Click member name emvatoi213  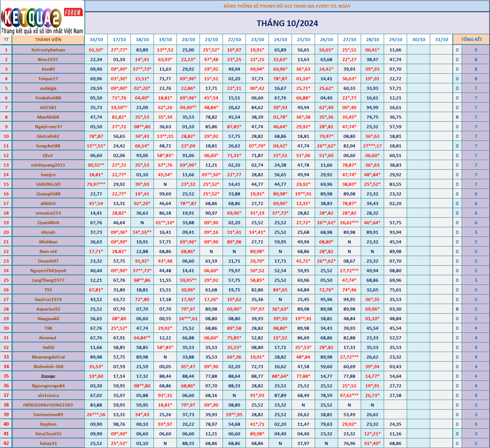click(48, 213)
